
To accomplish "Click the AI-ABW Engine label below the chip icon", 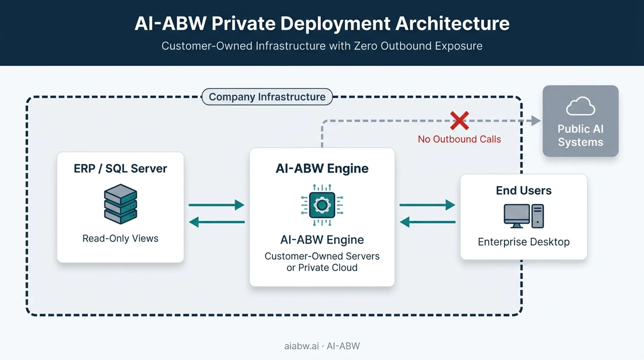I will 322,240.
